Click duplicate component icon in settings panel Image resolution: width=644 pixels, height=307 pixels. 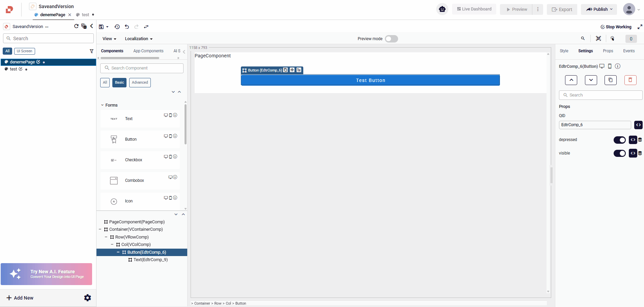click(x=610, y=80)
